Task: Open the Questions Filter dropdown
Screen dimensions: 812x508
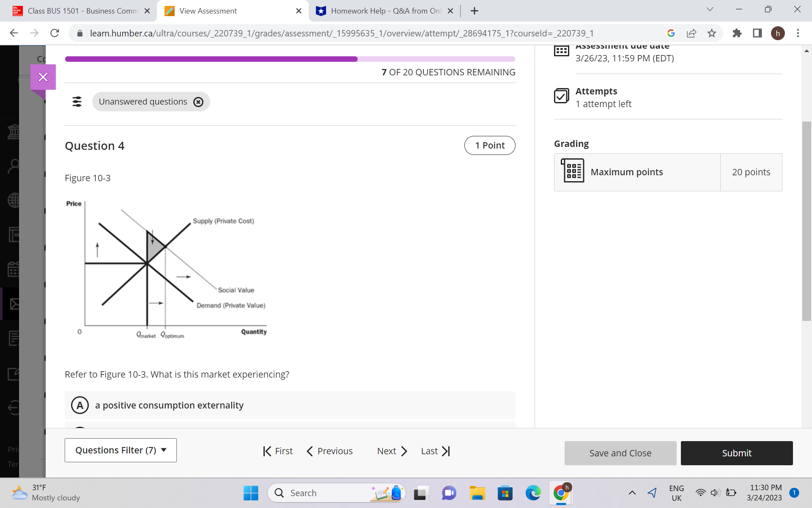Action: pos(121,450)
